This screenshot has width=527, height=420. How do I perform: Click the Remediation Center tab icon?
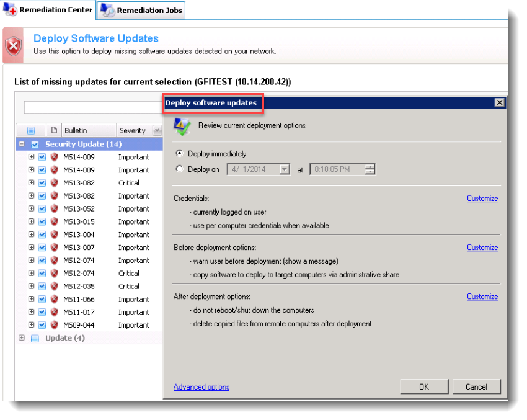[11, 10]
